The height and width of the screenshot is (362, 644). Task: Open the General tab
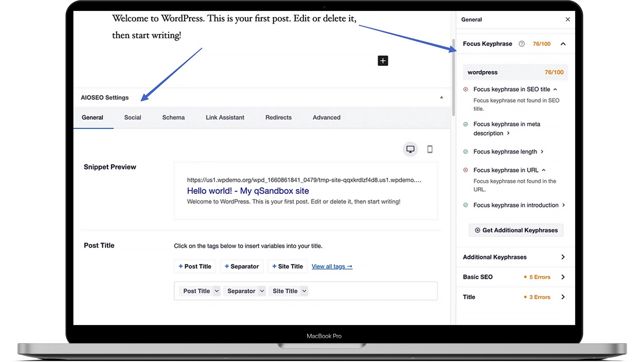(92, 117)
